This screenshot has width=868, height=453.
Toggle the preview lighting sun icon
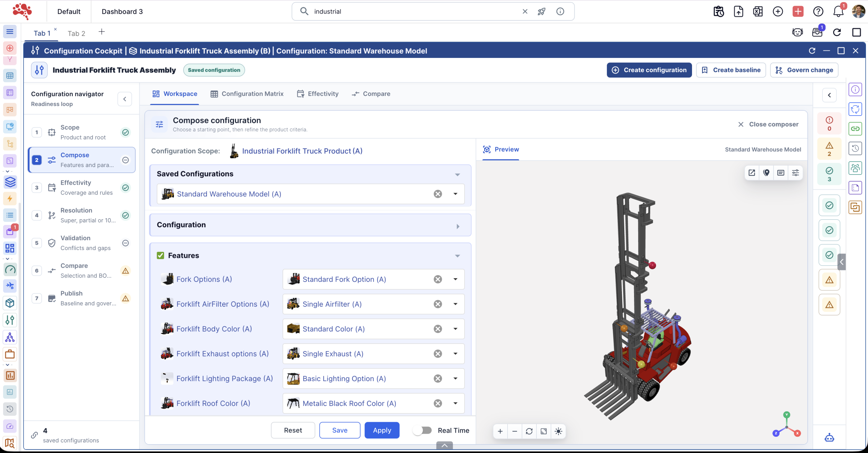tap(558, 431)
